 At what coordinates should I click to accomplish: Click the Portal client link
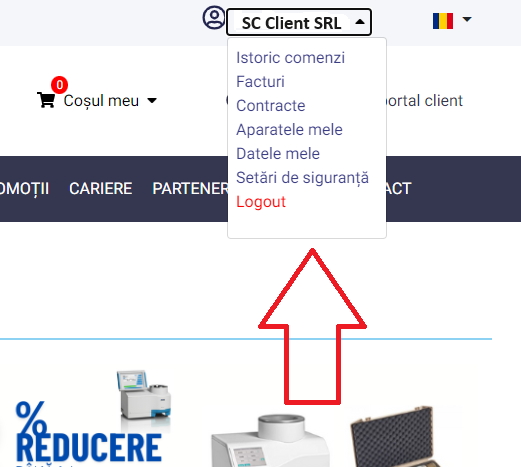pos(423,101)
